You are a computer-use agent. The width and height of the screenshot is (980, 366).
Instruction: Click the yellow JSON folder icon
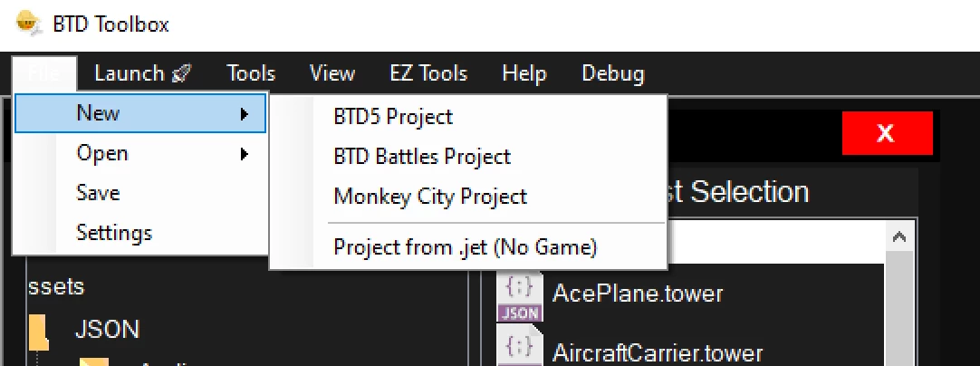39,332
